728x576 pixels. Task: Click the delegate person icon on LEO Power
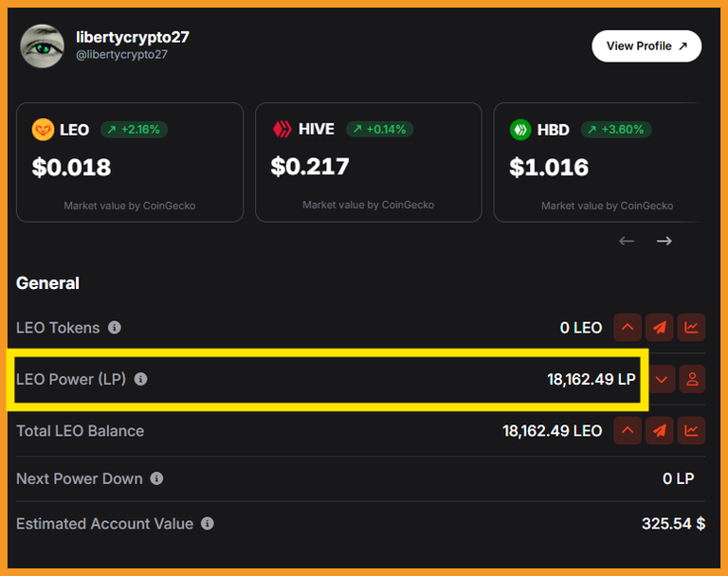[x=692, y=379]
